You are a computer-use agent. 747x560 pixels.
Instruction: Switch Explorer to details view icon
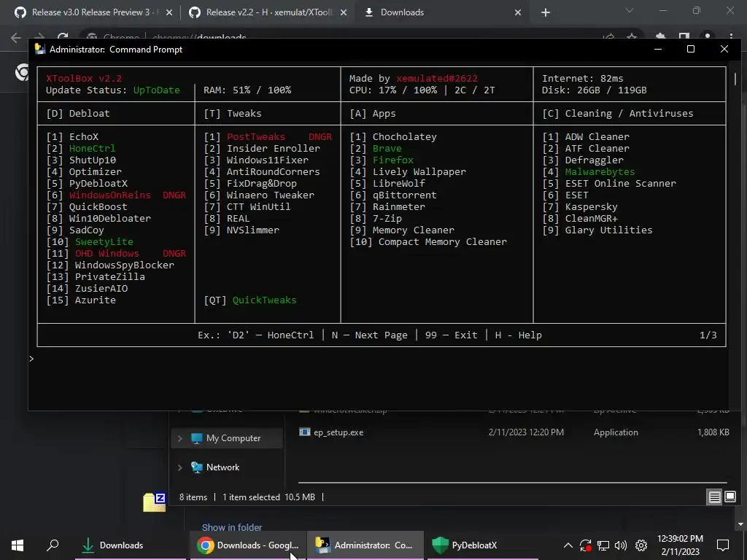click(x=714, y=497)
